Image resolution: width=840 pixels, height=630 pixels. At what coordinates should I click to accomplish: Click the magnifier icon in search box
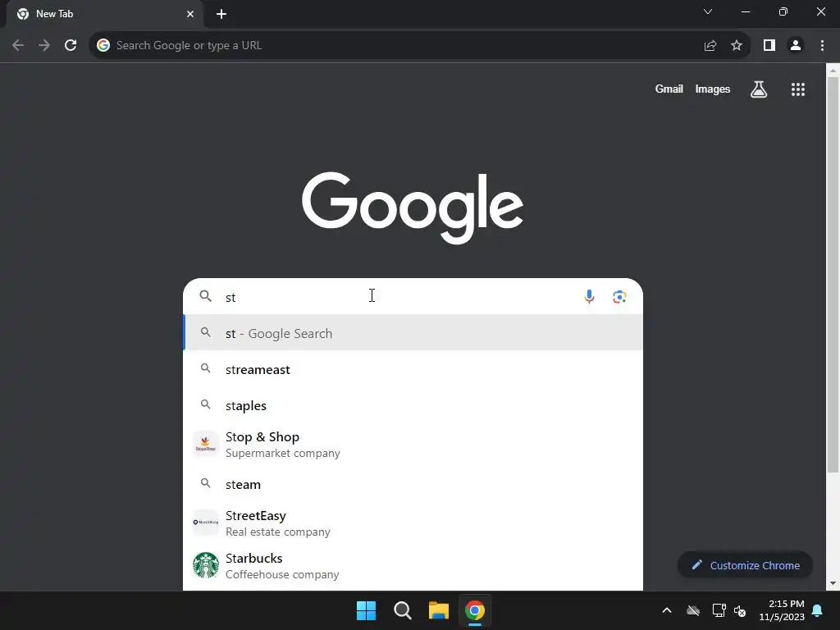tap(206, 295)
